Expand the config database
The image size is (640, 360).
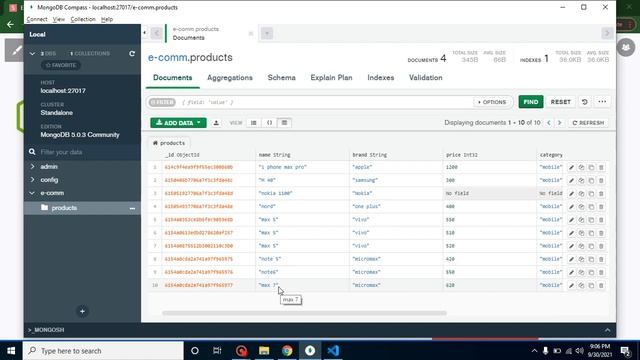pyautogui.click(x=33, y=180)
